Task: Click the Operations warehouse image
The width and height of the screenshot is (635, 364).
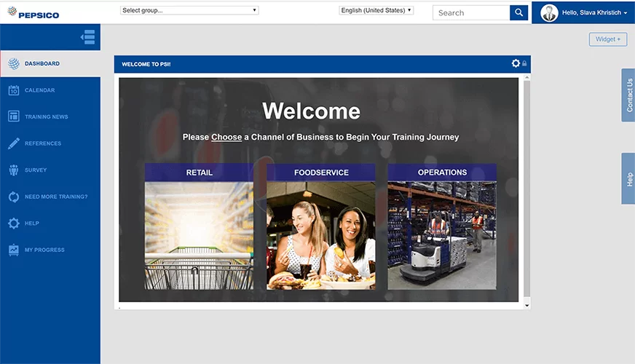Action: (442, 236)
